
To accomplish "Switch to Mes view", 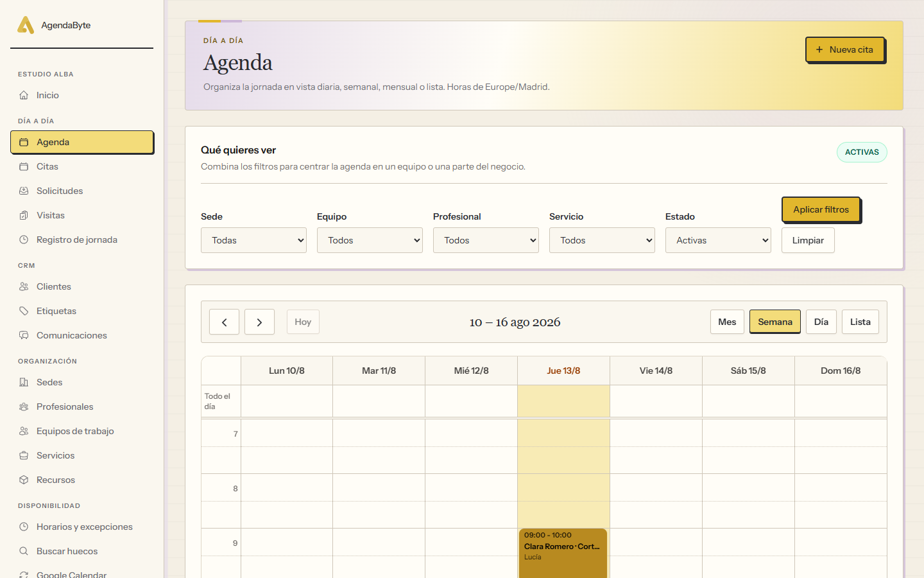I will click(x=727, y=322).
